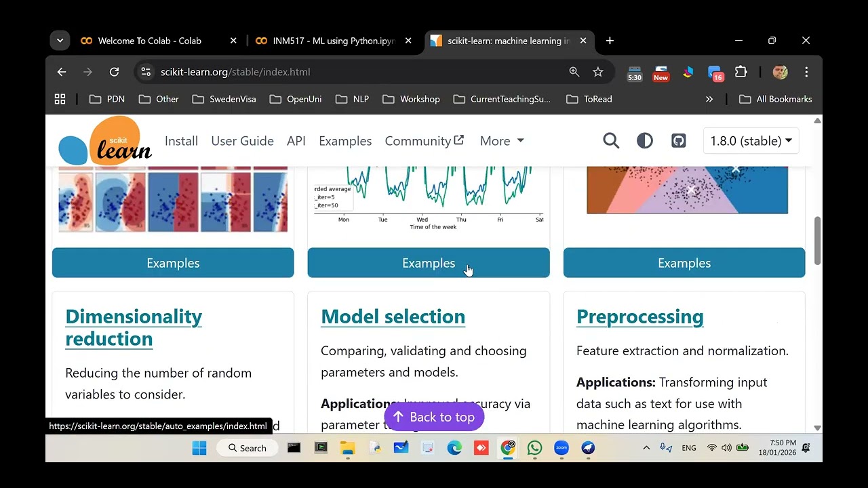Image resolution: width=868 pixels, height=488 pixels.
Task: Click the colorful layered extension icon
Action: 688,72
